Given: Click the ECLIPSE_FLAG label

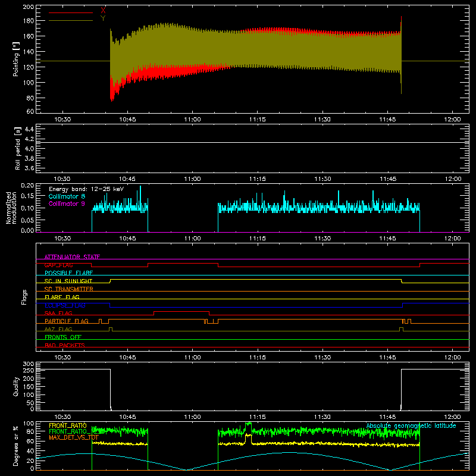Looking at the screenshot, I should coord(65,305).
